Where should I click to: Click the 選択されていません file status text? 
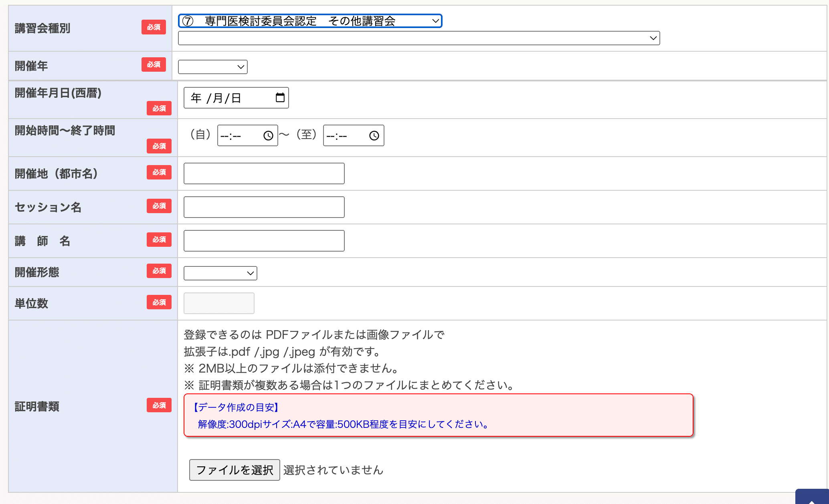point(333,470)
